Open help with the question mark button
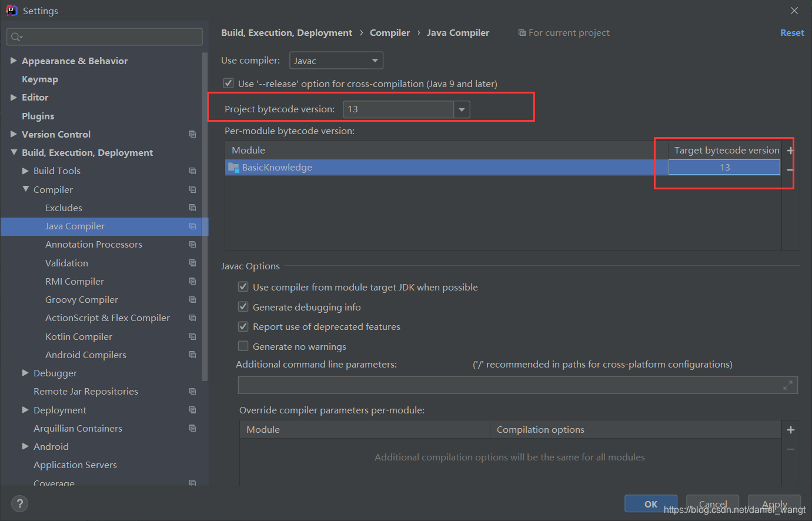 coord(19,503)
